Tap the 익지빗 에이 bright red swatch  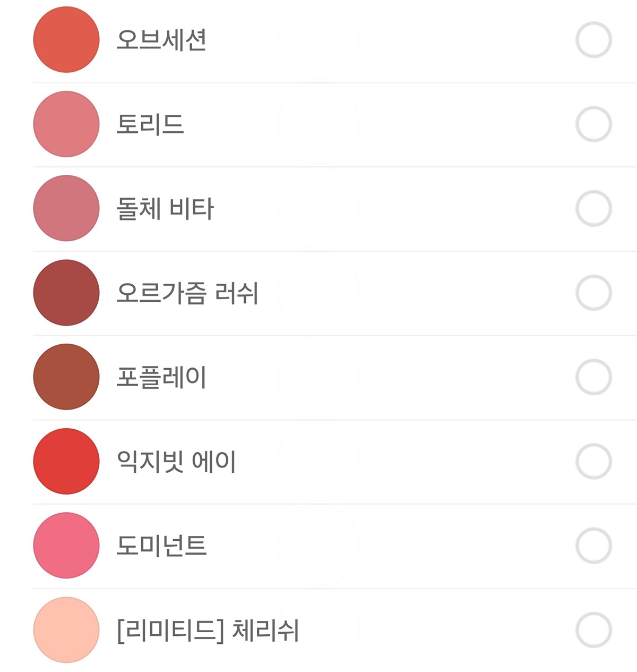66,461
